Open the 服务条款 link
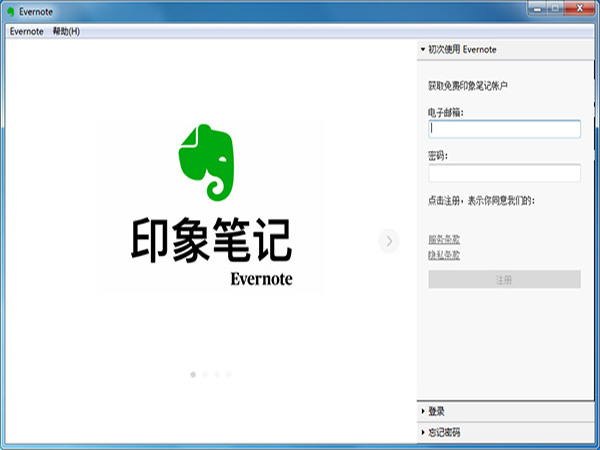Viewport: 600px width, 450px height. point(444,240)
